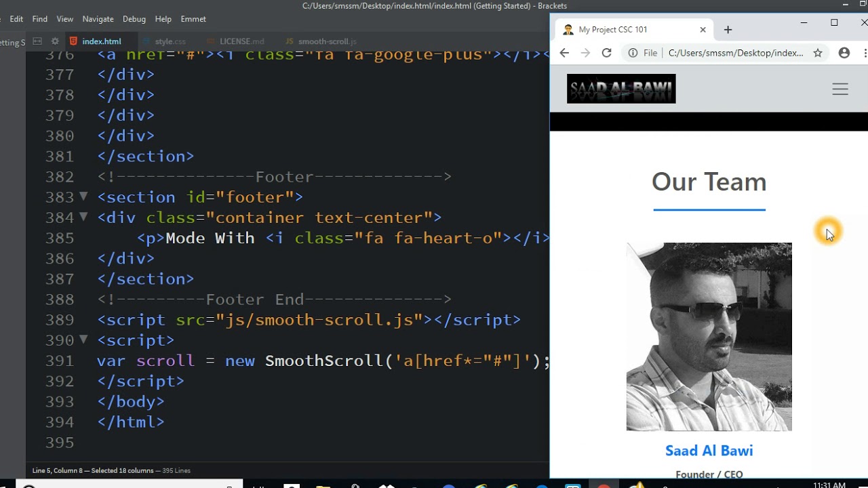Close the My Project CSC 101 tab
The image size is (868, 488).
coord(703,30)
